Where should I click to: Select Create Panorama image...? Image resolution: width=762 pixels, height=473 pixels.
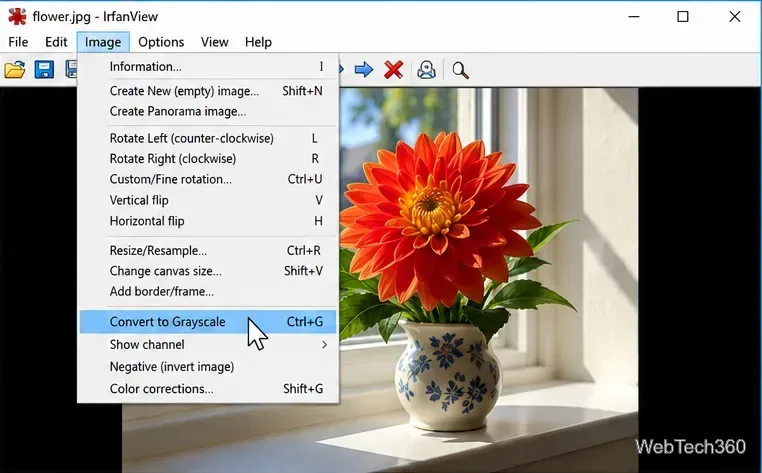[x=208, y=111]
